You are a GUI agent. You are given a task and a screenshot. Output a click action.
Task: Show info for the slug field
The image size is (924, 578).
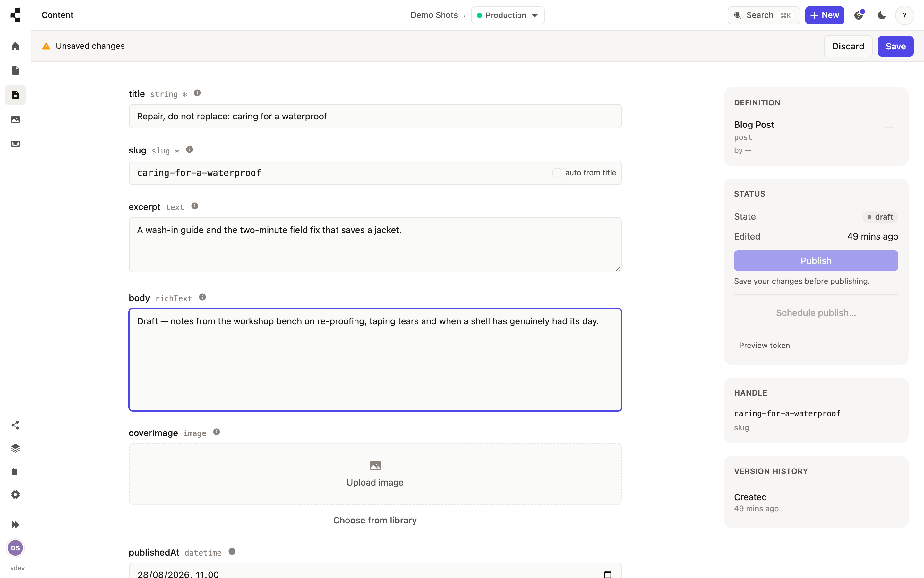pos(190,149)
